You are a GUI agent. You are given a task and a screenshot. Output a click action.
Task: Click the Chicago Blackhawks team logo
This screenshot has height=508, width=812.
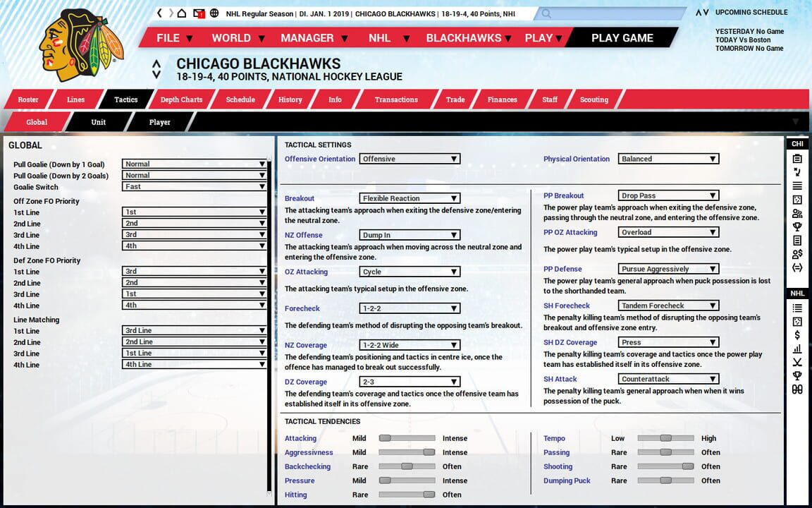pos(81,45)
